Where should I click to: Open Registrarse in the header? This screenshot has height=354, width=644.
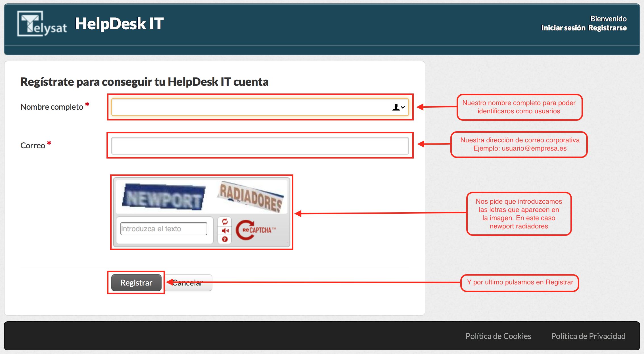(607, 28)
